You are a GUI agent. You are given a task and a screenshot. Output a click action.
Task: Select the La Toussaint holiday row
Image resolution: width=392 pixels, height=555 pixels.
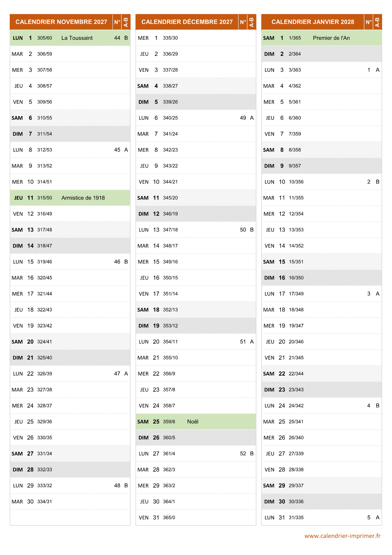point(77,38)
